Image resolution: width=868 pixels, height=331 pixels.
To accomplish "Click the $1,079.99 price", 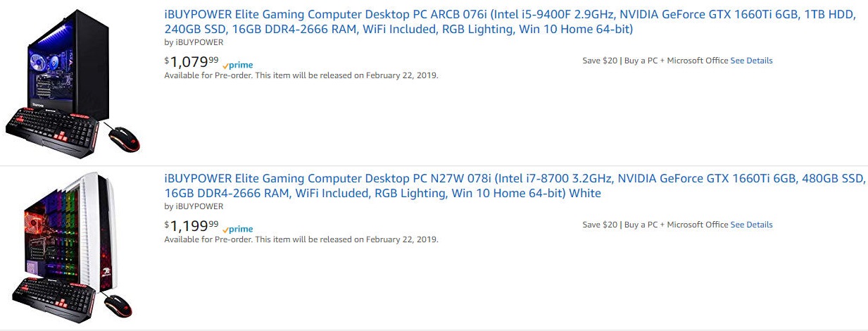I will pos(191,61).
